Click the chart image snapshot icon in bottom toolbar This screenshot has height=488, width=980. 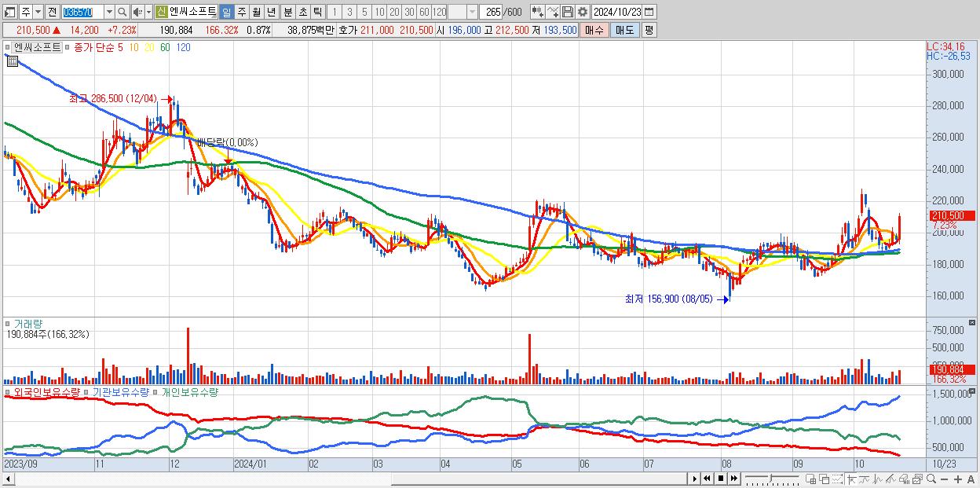click(917, 479)
